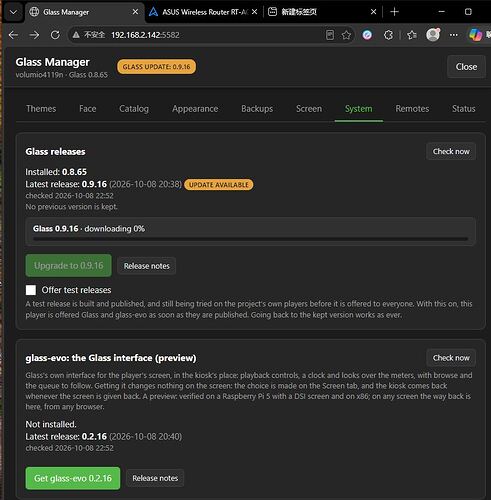The height and width of the screenshot is (500, 491).
Task: Open the Status tab
Action: click(x=464, y=109)
